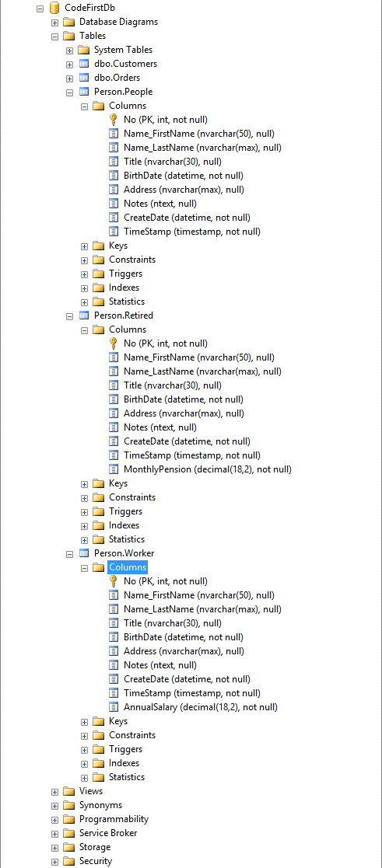
Task: Select Title (nvarchar(30), null) under Person.Retired
Action: coord(173,385)
